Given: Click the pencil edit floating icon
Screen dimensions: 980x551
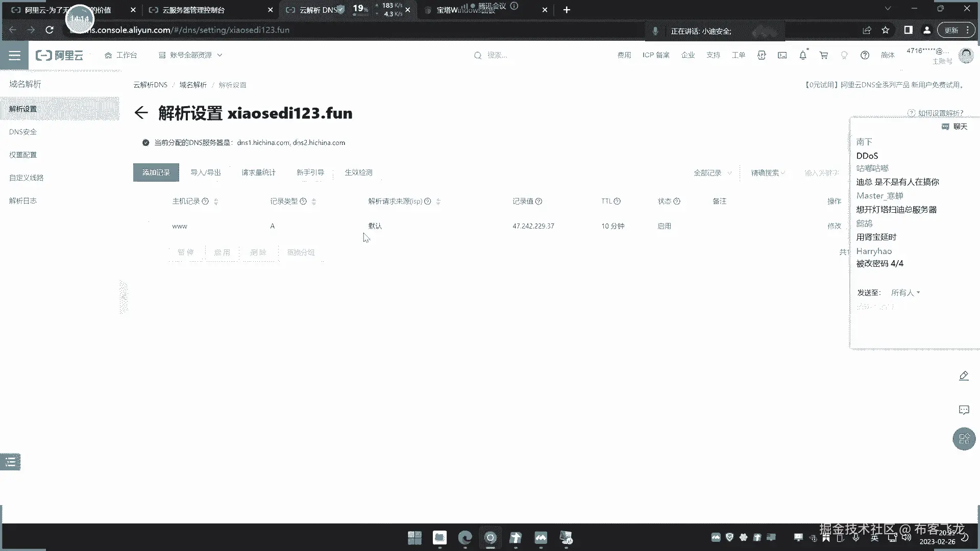Looking at the screenshot, I should coord(964,376).
